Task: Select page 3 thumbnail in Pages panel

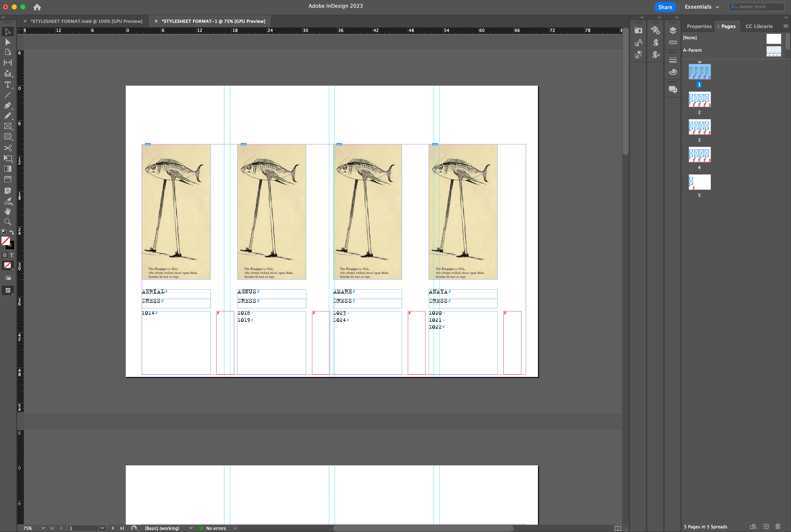Action: point(699,127)
